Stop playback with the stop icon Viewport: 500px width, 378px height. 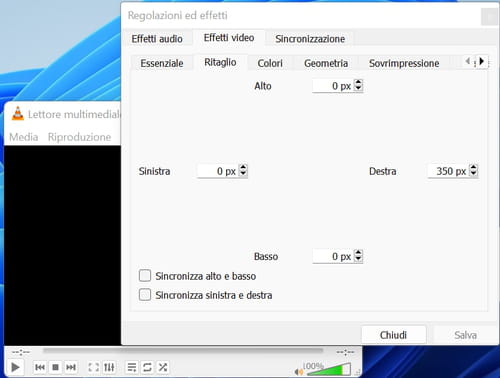[x=55, y=367]
